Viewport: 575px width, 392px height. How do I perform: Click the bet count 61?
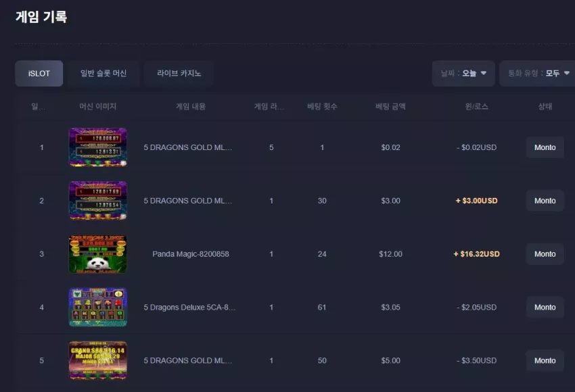point(322,308)
